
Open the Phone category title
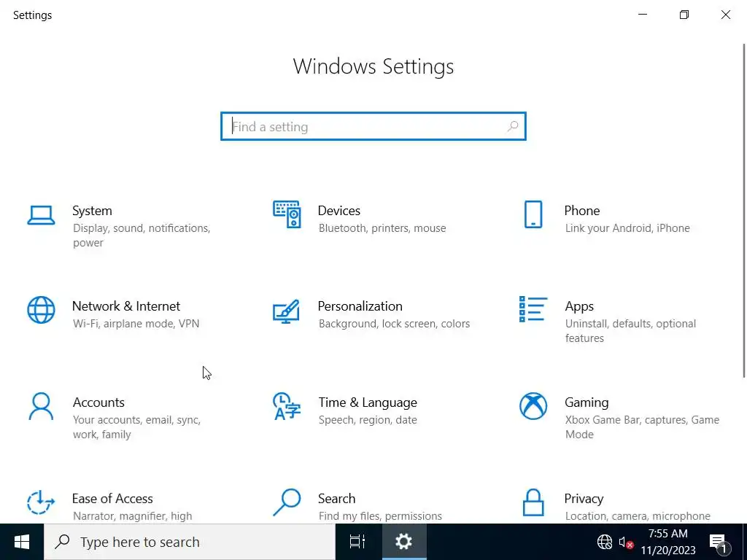coord(581,211)
